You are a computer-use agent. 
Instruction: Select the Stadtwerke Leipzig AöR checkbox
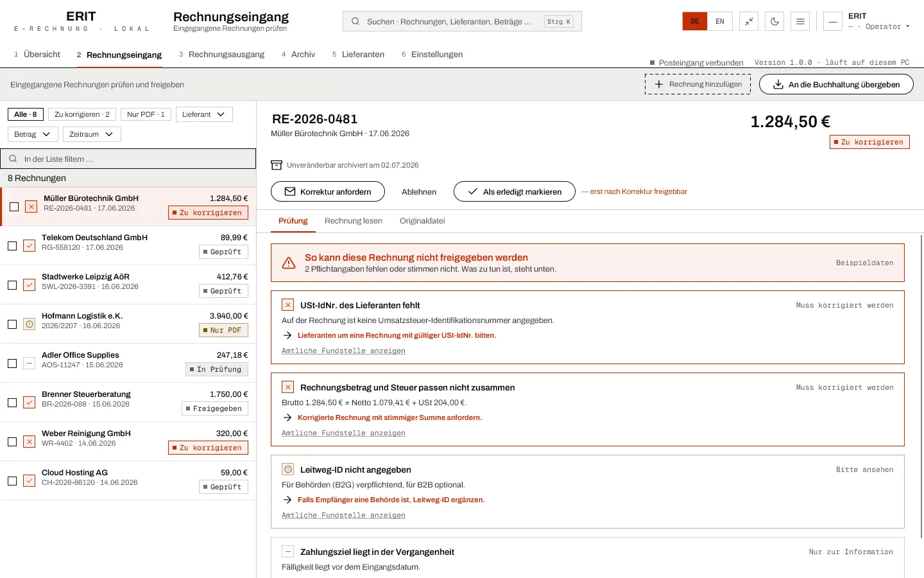pos(12,285)
